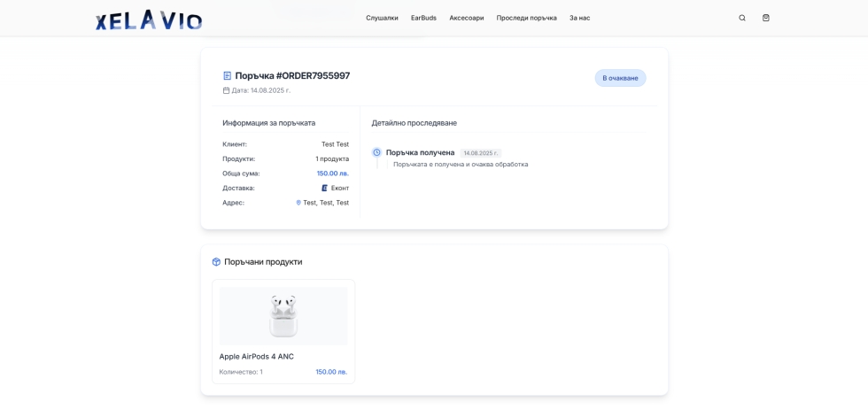This screenshot has height=417, width=868.
Task: Click the Продукти: label
Action: [238, 158]
